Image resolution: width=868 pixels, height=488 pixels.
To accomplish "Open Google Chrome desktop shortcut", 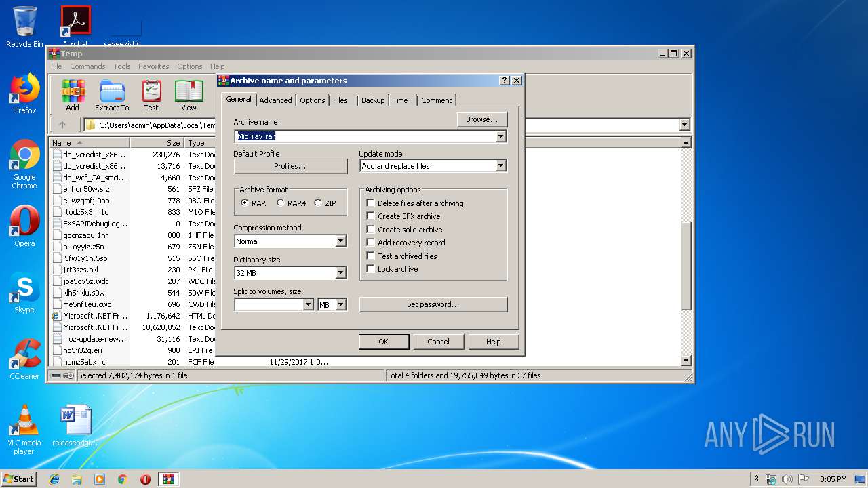I will pos(24,165).
